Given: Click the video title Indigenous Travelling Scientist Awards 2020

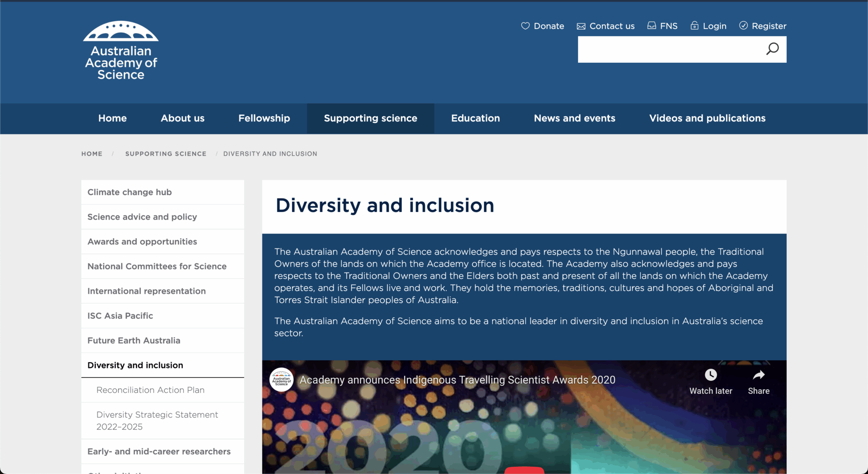Looking at the screenshot, I should pyautogui.click(x=457, y=380).
